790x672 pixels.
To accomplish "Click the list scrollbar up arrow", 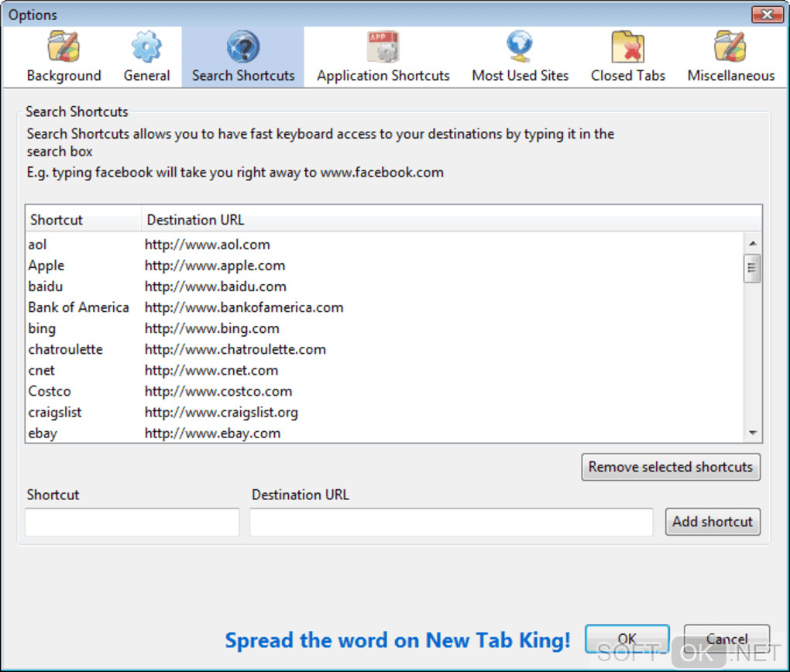I will point(753,244).
